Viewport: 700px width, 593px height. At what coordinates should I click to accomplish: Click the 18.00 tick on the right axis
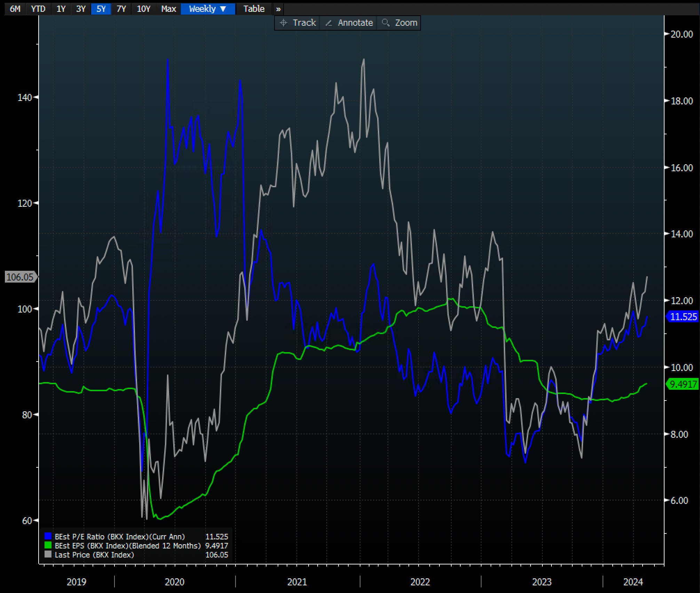click(682, 101)
